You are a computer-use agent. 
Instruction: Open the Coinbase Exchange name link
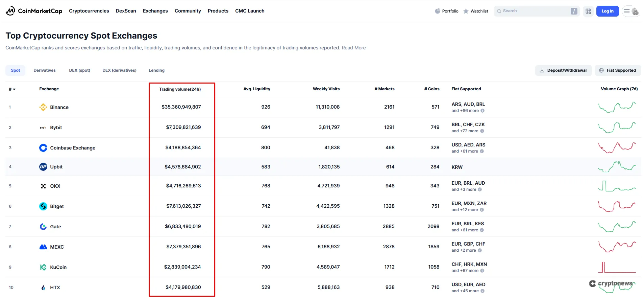tap(73, 148)
